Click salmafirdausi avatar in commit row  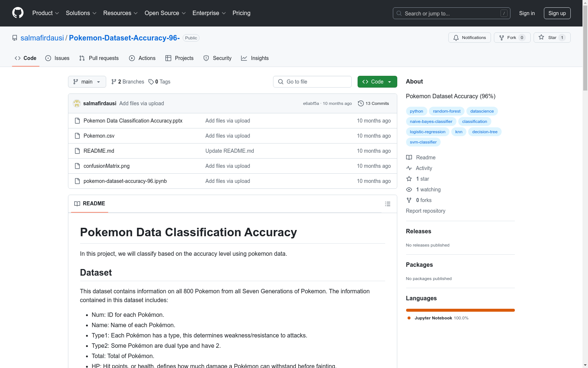(77, 103)
